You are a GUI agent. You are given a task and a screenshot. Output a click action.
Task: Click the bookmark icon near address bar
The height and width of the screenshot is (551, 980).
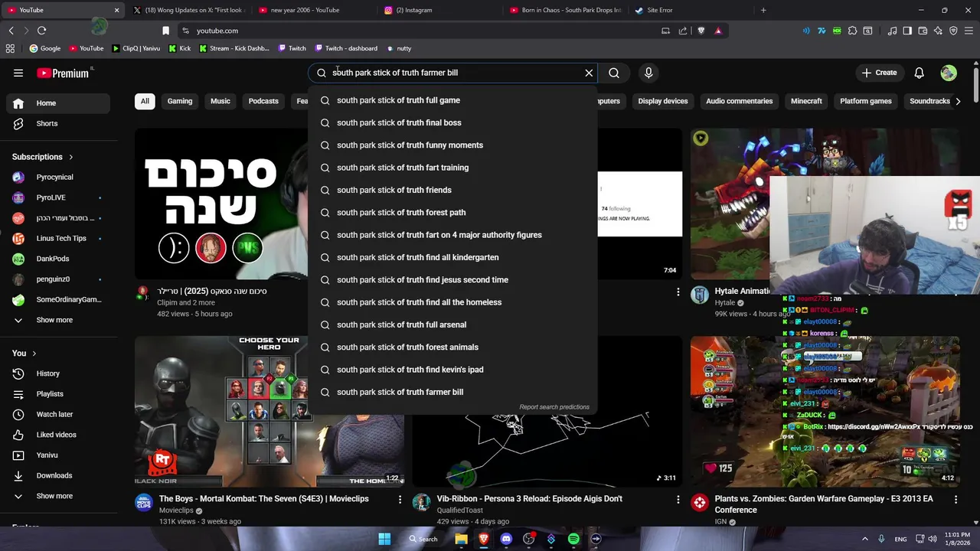click(165, 31)
